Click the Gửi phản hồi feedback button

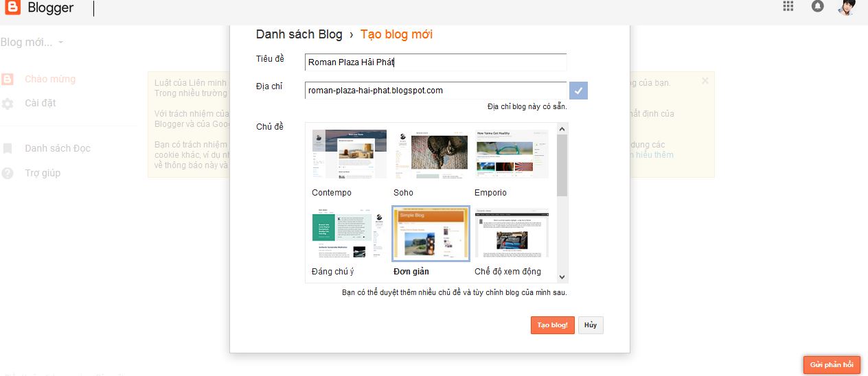832,365
